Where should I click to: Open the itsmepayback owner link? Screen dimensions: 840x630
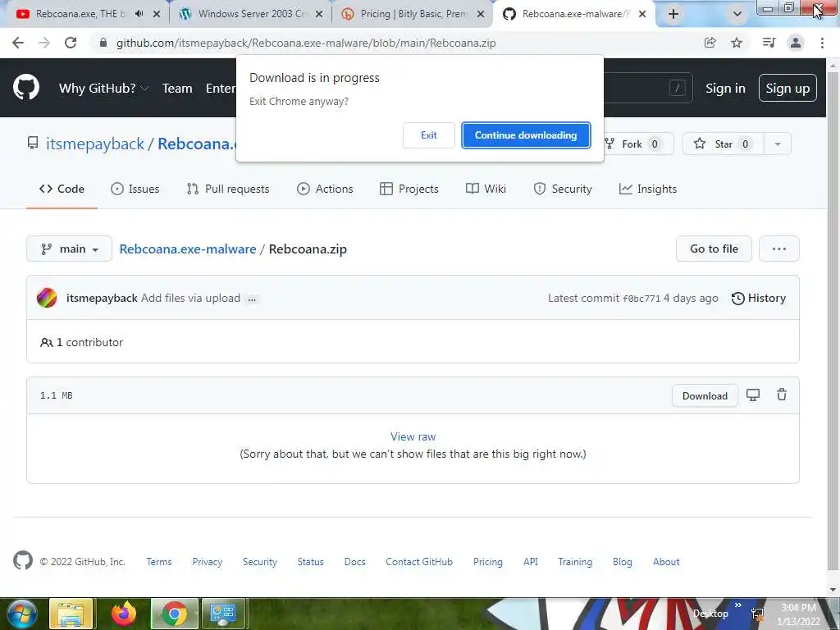click(95, 144)
